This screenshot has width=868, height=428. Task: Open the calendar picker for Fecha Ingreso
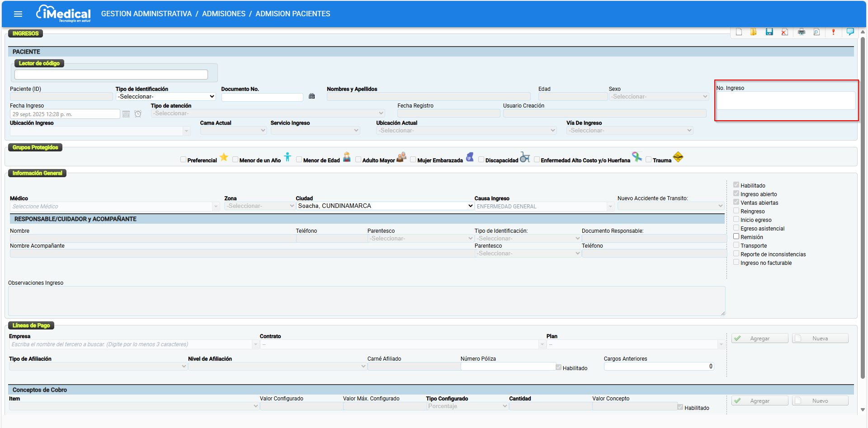point(126,114)
